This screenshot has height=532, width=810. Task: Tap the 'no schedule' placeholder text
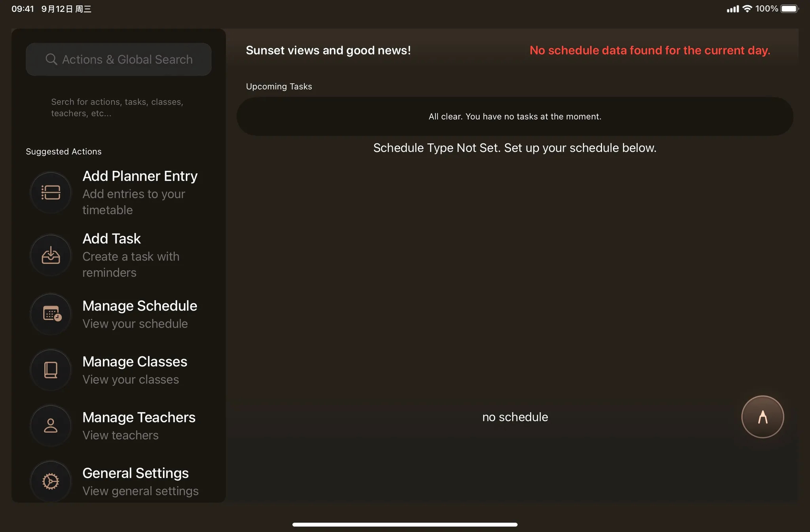pos(515,417)
